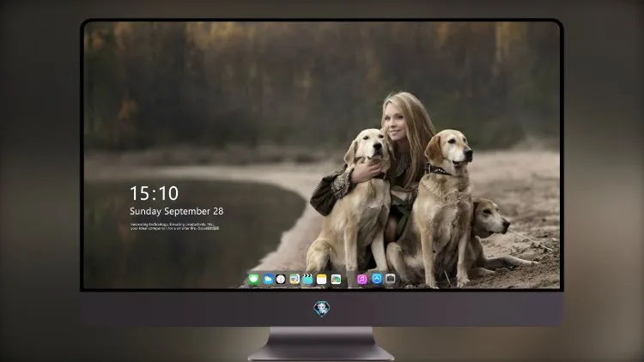Screen dimensions: 644x362
Task: Click the small tagline under the date
Action: point(174,226)
